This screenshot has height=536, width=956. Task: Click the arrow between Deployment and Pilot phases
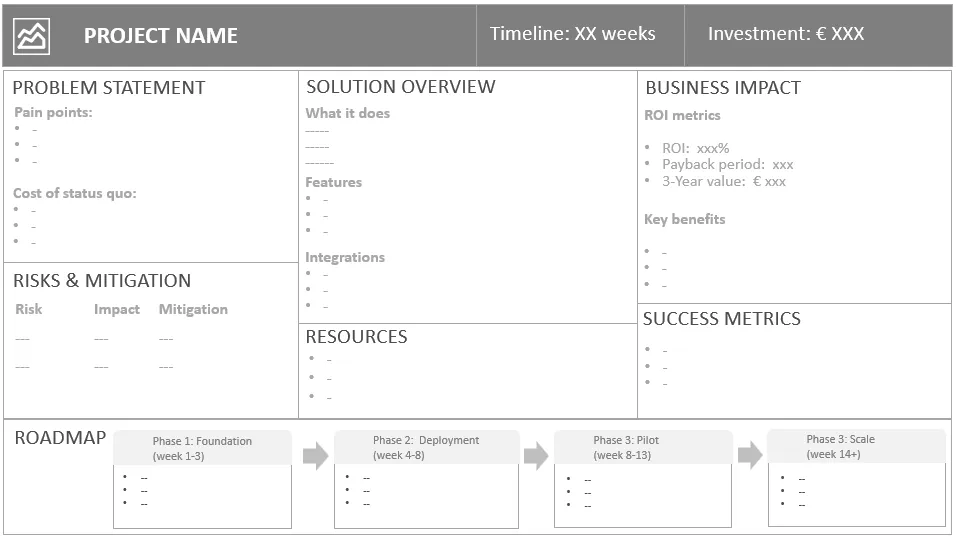[x=536, y=456]
